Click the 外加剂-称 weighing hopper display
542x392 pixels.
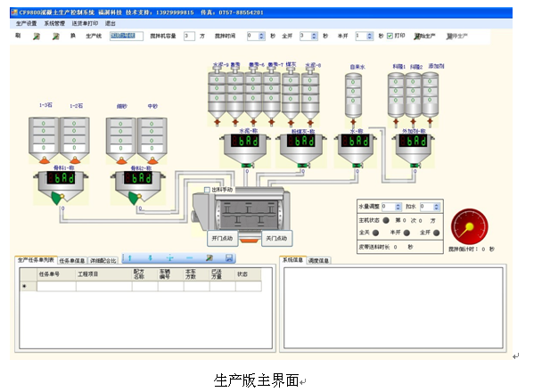pos(413,141)
